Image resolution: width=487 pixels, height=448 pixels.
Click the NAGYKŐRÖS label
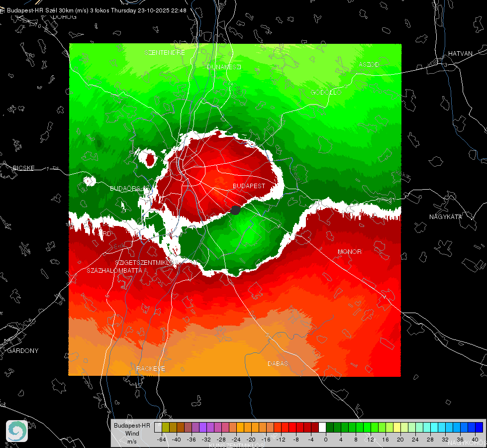tap(467, 442)
